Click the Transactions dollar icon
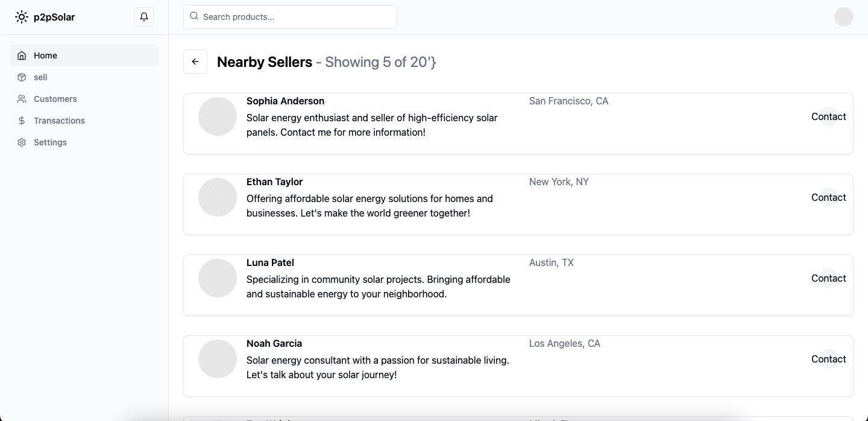868x421 pixels. pyautogui.click(x=22, y=121)
